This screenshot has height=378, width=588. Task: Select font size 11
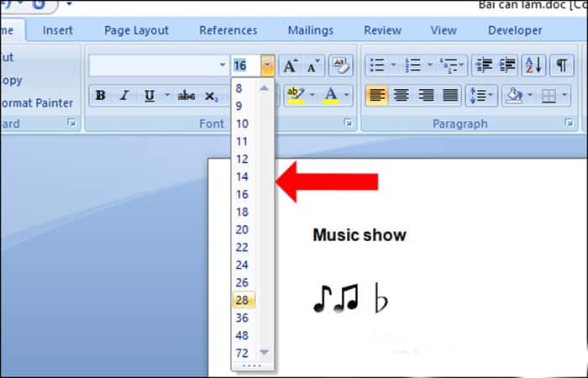click(x=244, y=141)
